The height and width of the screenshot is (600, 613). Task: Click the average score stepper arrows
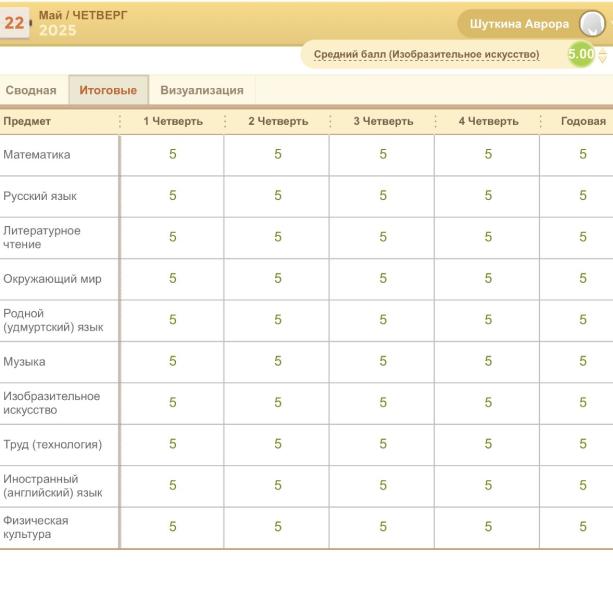point(603,55)
